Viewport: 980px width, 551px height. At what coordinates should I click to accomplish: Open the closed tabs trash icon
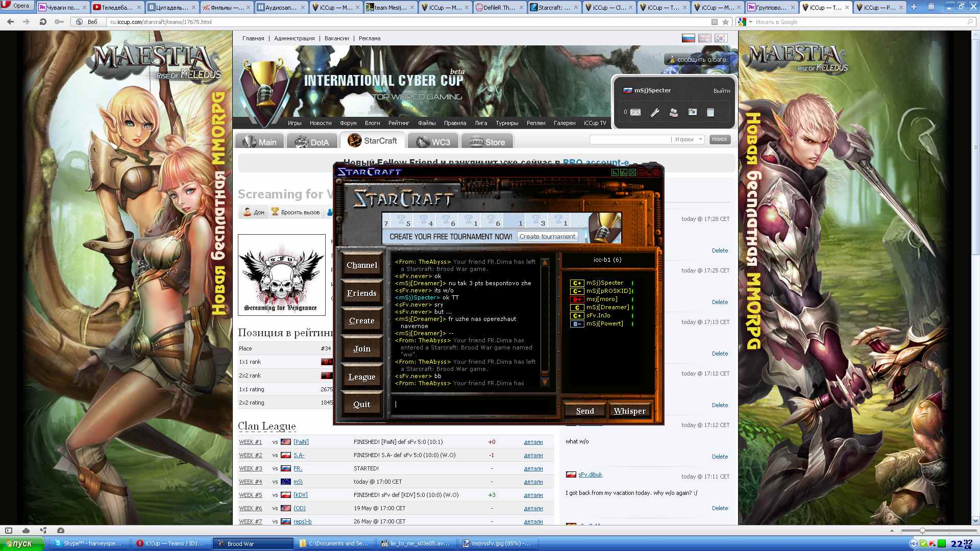tap(932, 7)
